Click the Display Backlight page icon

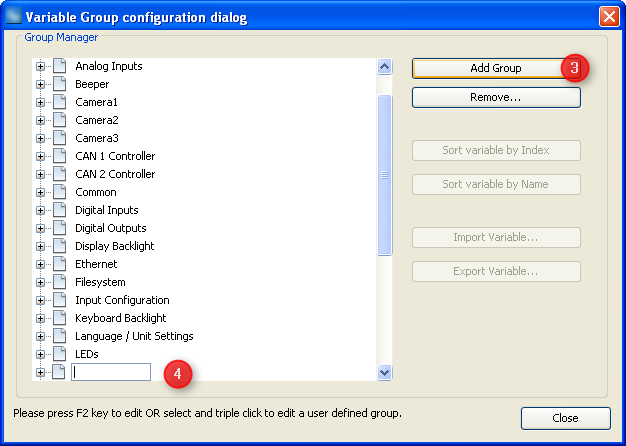point(58,246)
